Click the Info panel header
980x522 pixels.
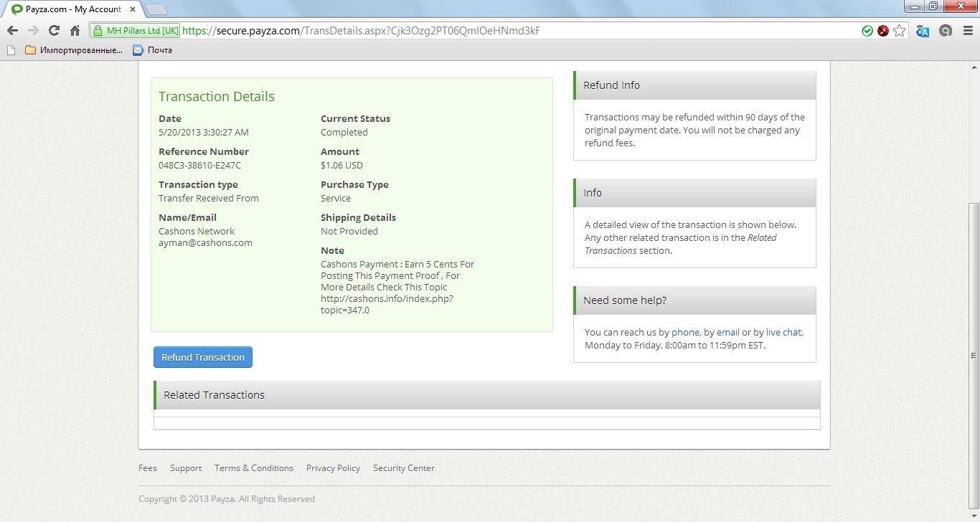tap(694, 193)
